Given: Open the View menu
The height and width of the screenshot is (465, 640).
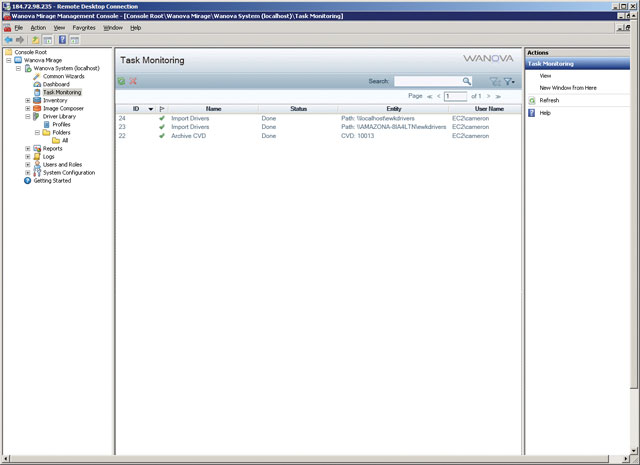Looking at the screenshot, I should [59, 28].
